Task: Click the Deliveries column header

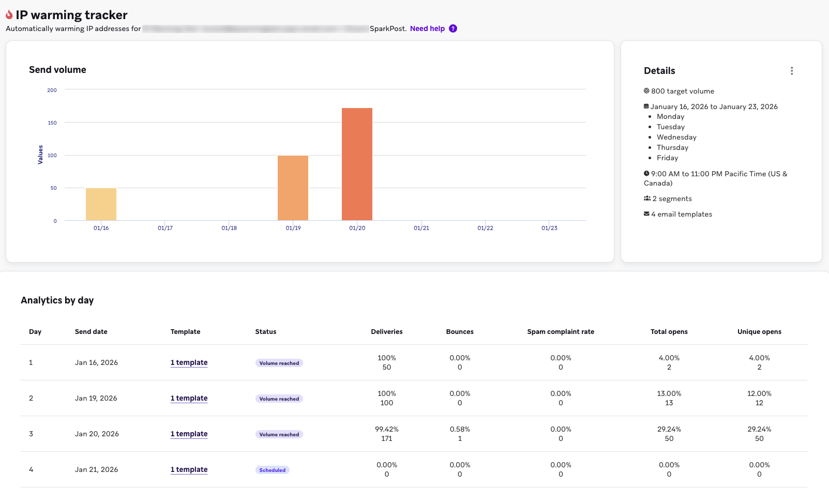Action: (x=386, y=332)
